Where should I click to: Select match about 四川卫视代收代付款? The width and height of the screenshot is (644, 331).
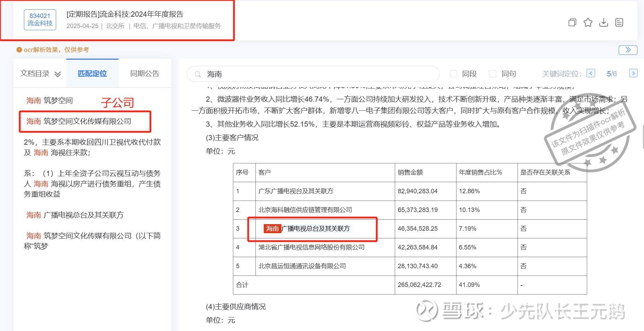pos(92,147)
